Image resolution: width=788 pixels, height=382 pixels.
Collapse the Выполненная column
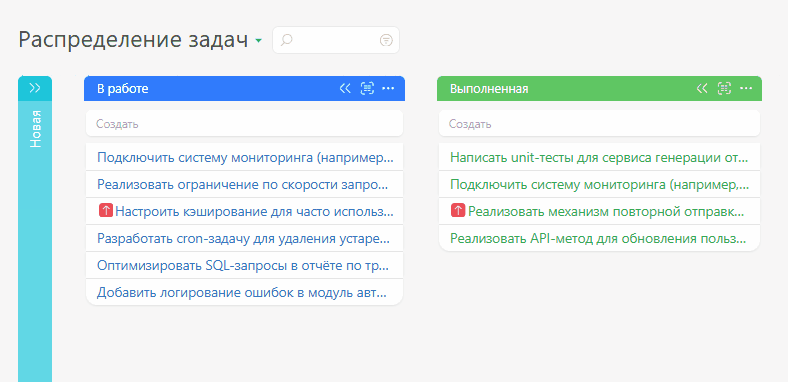pos(702,89)
